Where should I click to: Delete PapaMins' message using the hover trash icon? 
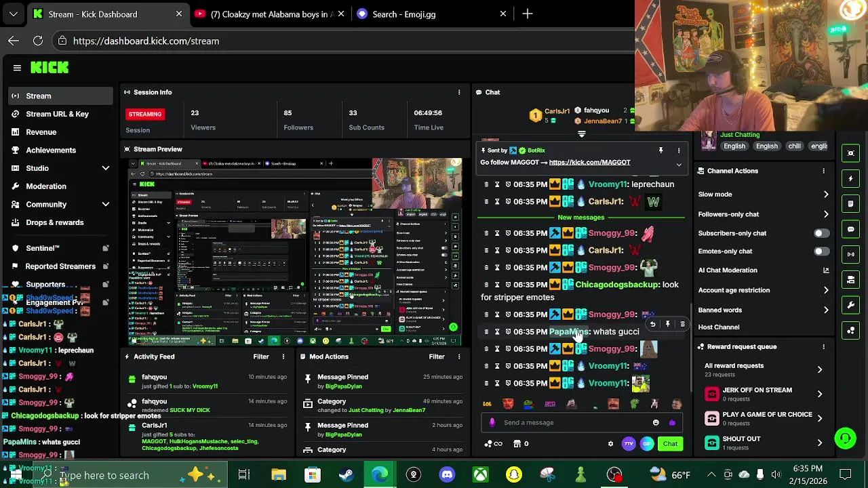point(682,325)
